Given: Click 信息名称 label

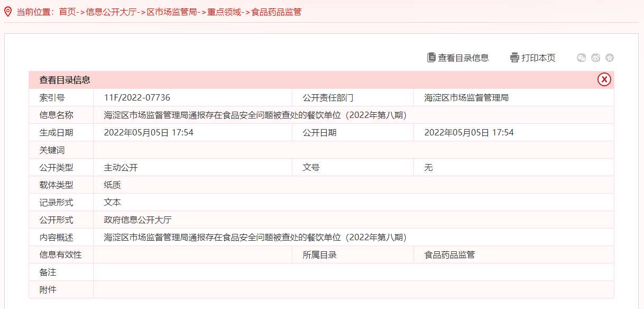Looking at the screenshot, I should pos(56,115).
